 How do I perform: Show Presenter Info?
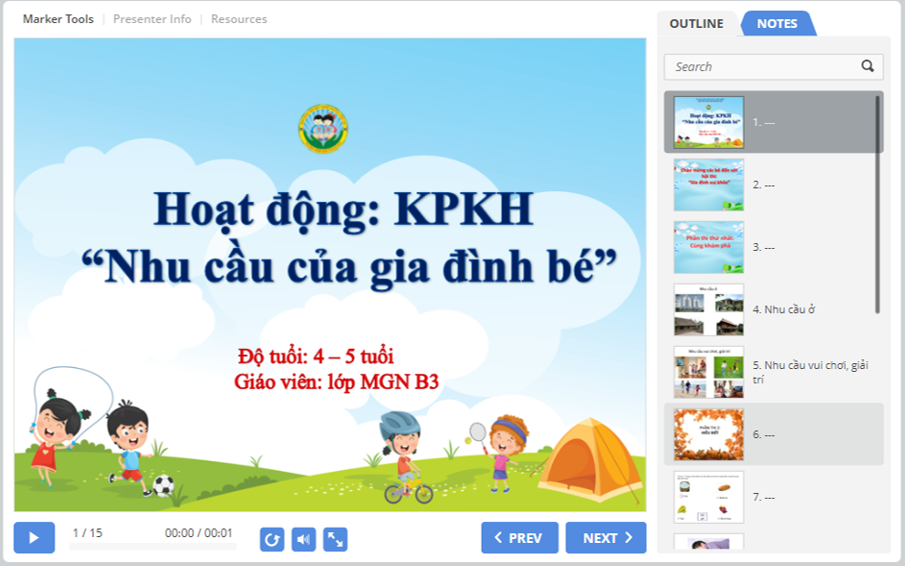coord(152,19)
